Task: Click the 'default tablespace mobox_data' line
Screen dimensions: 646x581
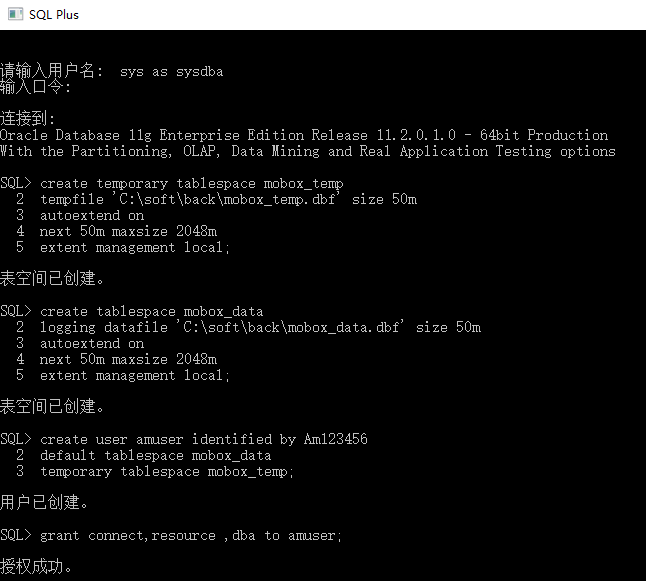Action: pos(155,455)
